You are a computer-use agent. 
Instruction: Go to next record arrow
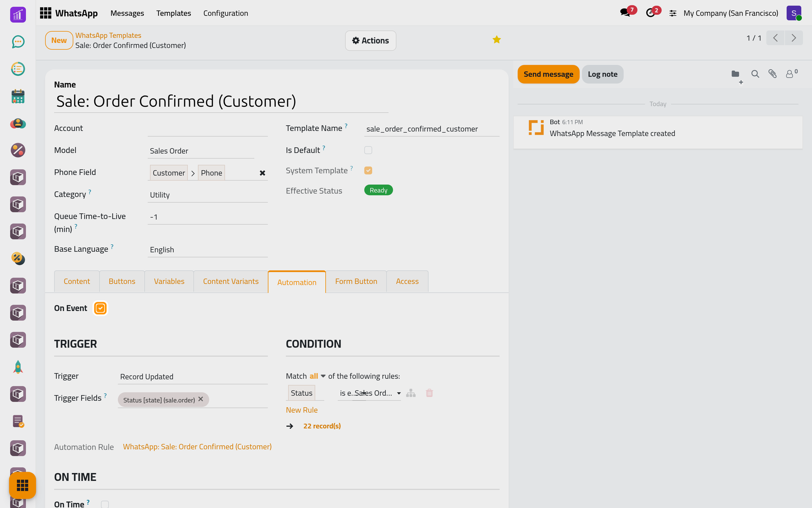coord(794,38)
